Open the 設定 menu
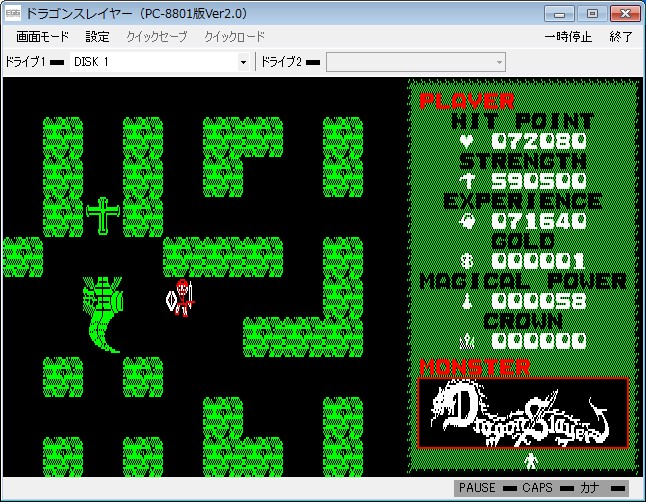646x502 pixels. tap(97, 37)
